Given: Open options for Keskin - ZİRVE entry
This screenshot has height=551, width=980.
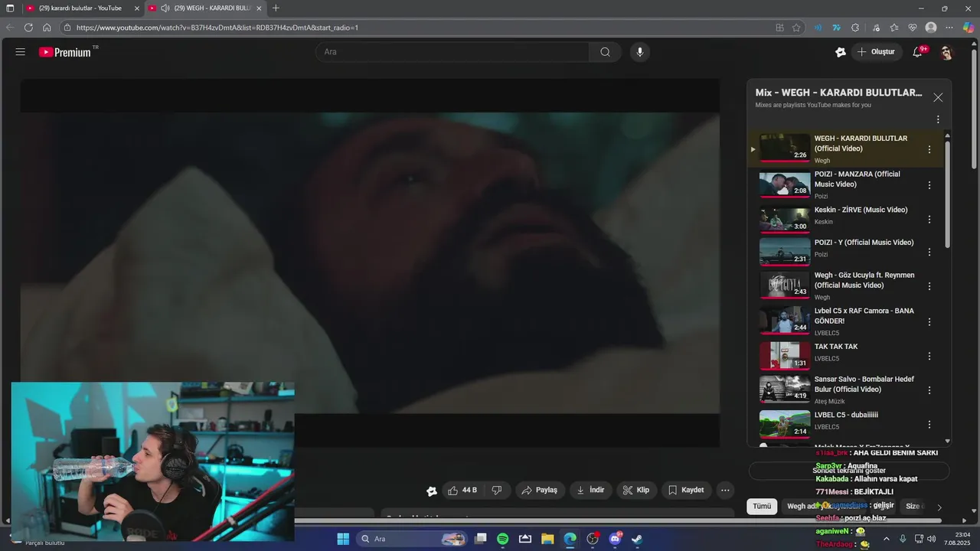Looking at the screenshot, I should click(x=929, y=219).
